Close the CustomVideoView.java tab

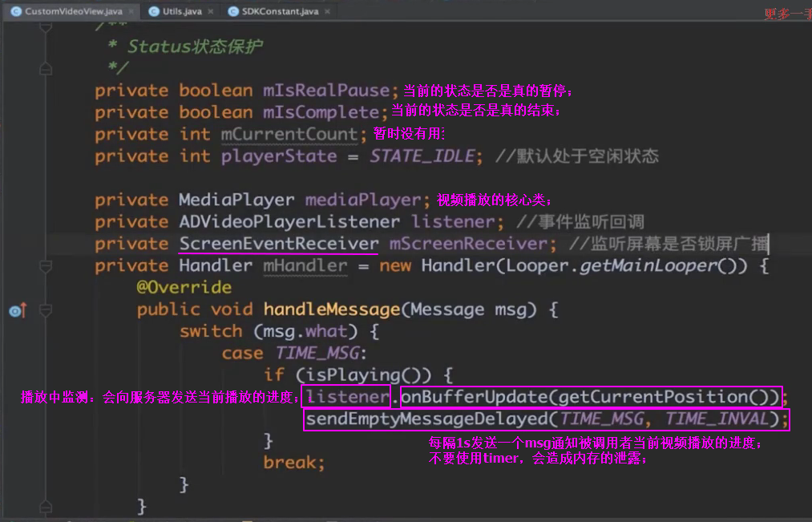pyautogui.click(x=131, y=11)
